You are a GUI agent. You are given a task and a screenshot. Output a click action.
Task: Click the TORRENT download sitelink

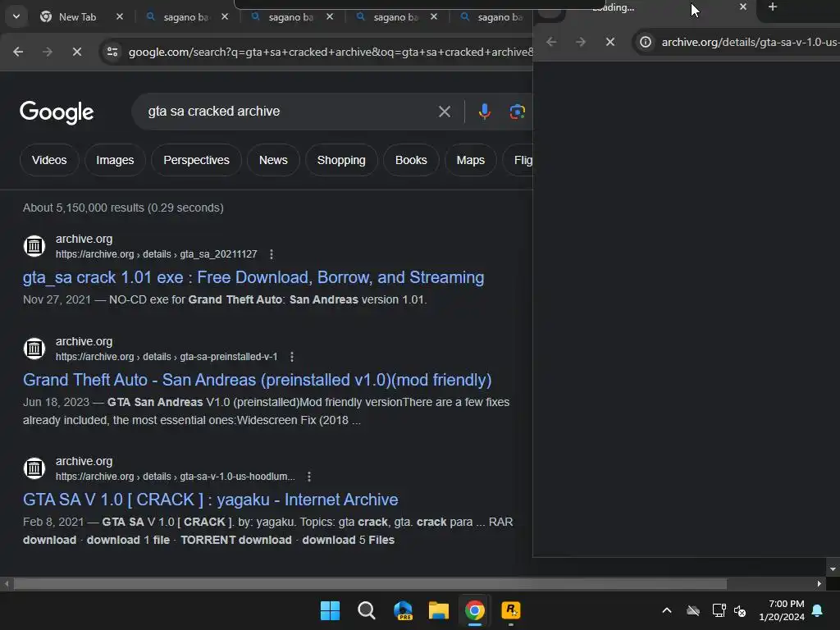tap(236, 540)
